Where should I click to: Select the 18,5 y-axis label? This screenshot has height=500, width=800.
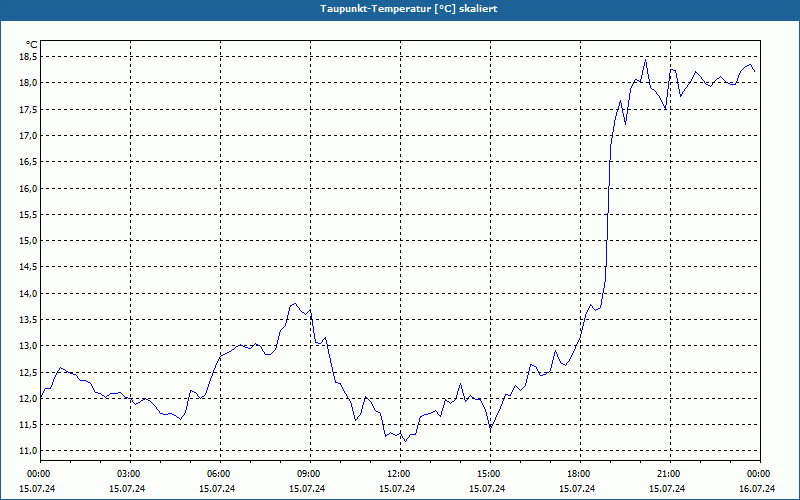click(x=29, y=57)
